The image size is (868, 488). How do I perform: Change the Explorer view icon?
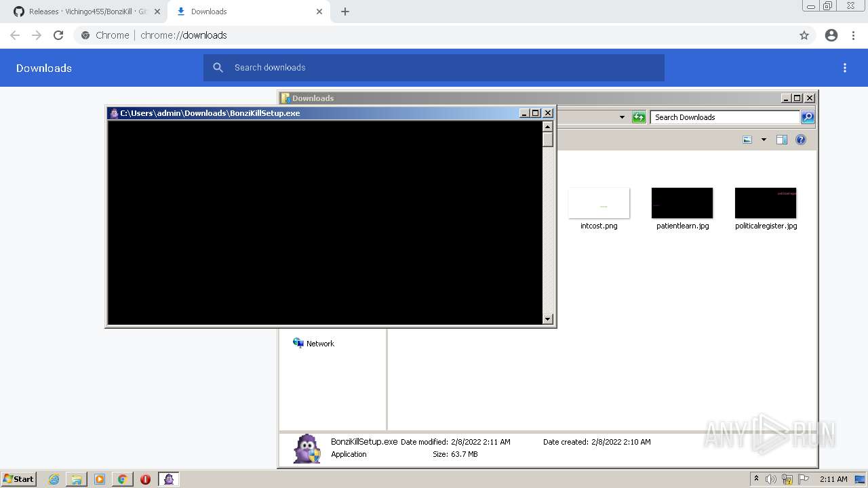coord(747,140)
